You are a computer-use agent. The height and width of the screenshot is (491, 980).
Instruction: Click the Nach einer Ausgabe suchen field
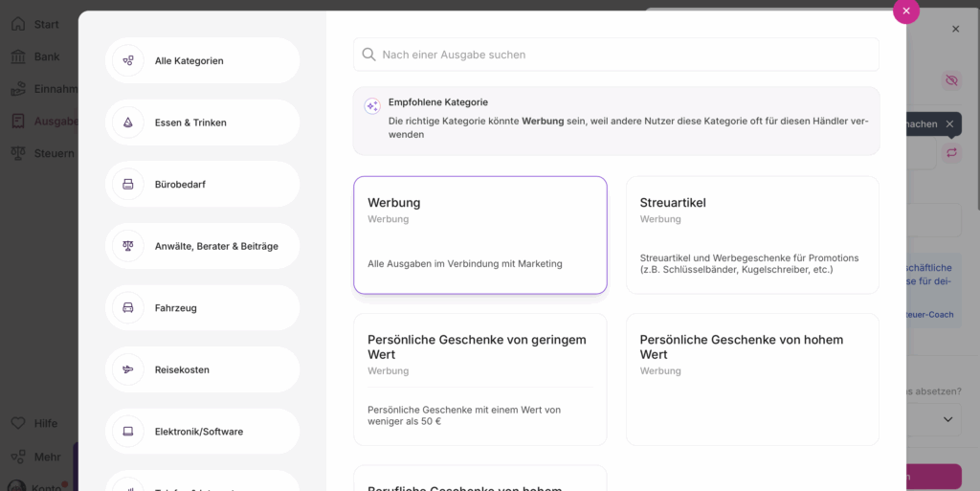tap(622, 55)
